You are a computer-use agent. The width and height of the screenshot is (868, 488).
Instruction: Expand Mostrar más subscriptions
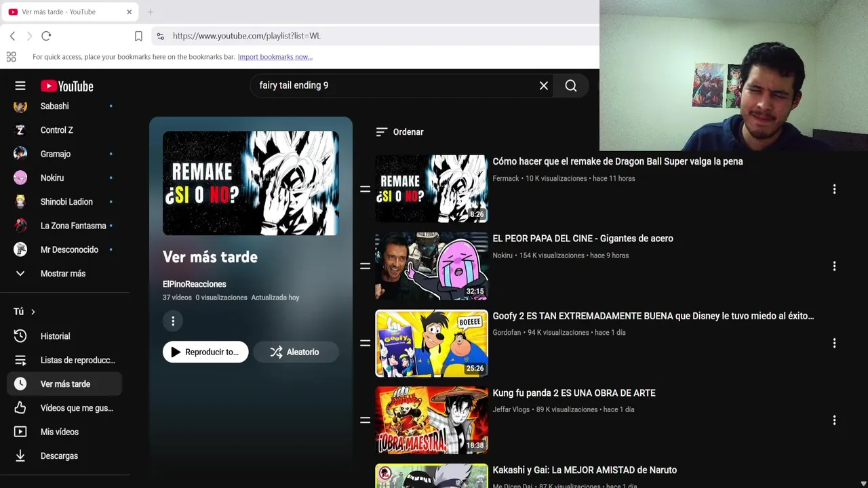pyautogui.click(x=64, y=274)
